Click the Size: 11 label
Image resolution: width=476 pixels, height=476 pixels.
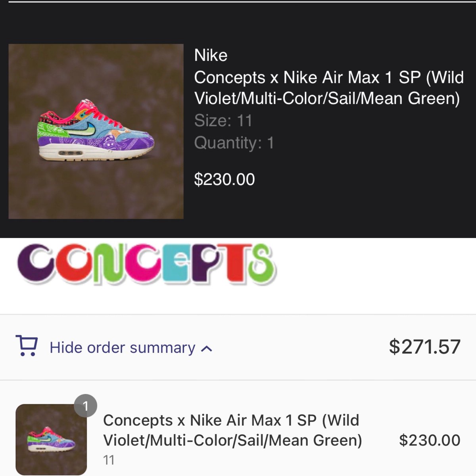click(223, 121)
